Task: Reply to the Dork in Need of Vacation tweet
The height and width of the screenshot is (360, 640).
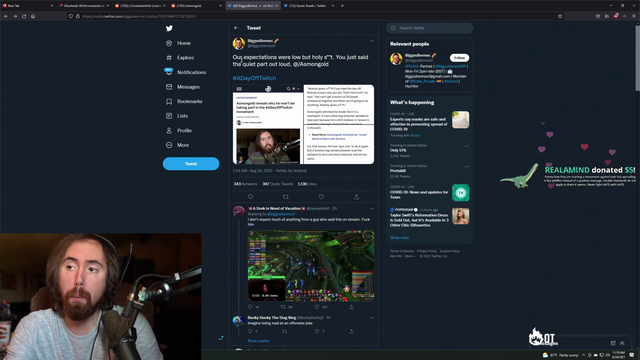Action: pos(250,307)
